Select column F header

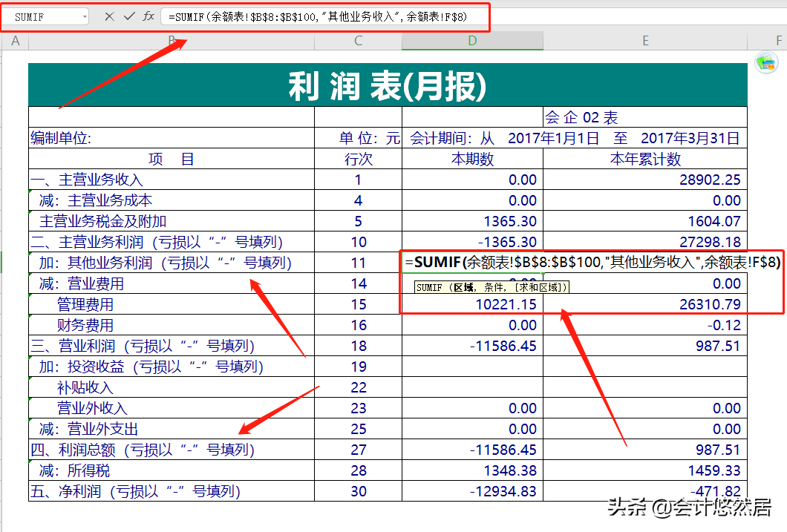click(777, 41)
